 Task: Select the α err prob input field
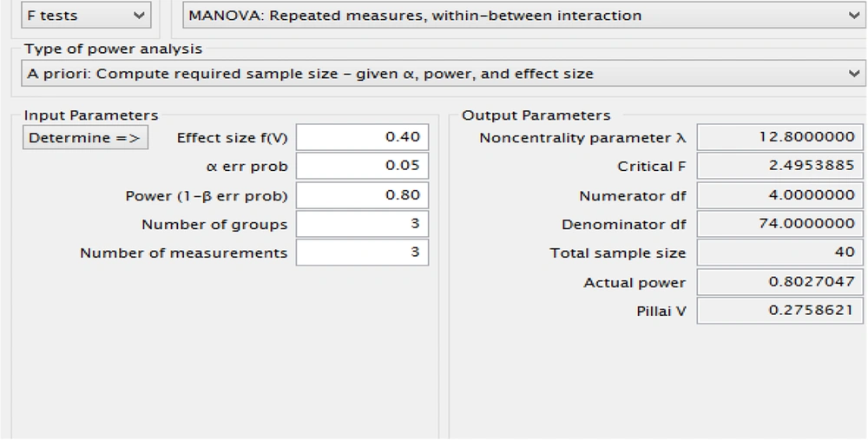click(362, 166)
